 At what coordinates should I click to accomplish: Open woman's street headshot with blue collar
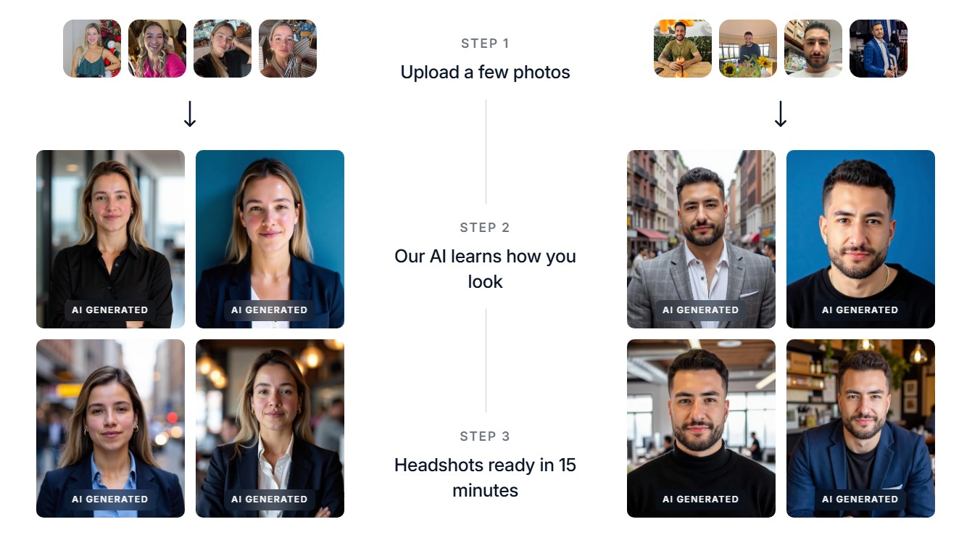[x=110, y=428]
